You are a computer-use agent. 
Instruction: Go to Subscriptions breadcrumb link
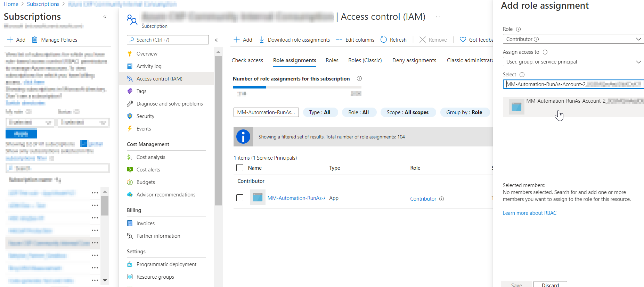click(x=43, y=4)
